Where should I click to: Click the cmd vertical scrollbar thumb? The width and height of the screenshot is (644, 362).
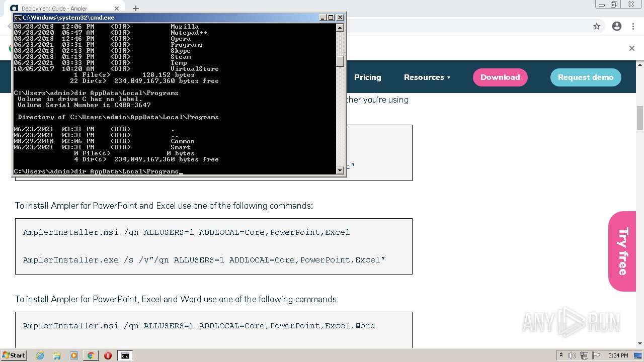click(340, 61)
